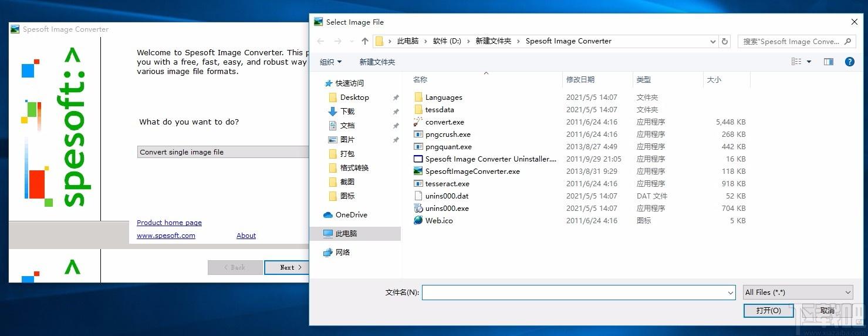The image size is (868, 336).
Task: Expand the 软件 (D:) breadcrumb chevron
Action: (468, 41)
